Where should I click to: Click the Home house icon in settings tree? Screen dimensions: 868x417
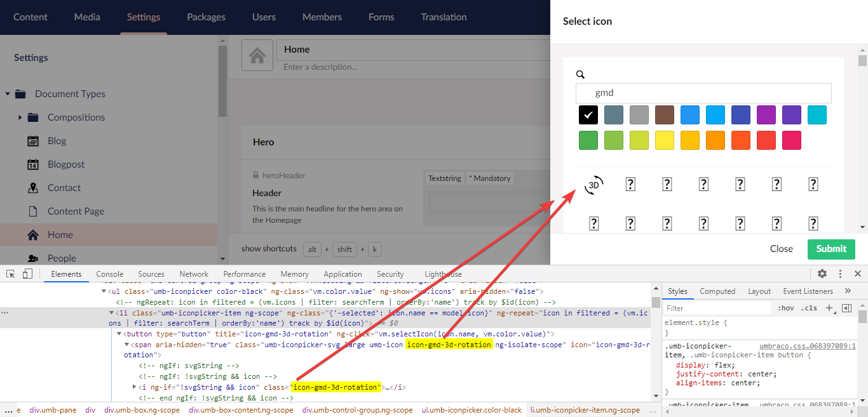pyautogui.click(x=34, y=235)
